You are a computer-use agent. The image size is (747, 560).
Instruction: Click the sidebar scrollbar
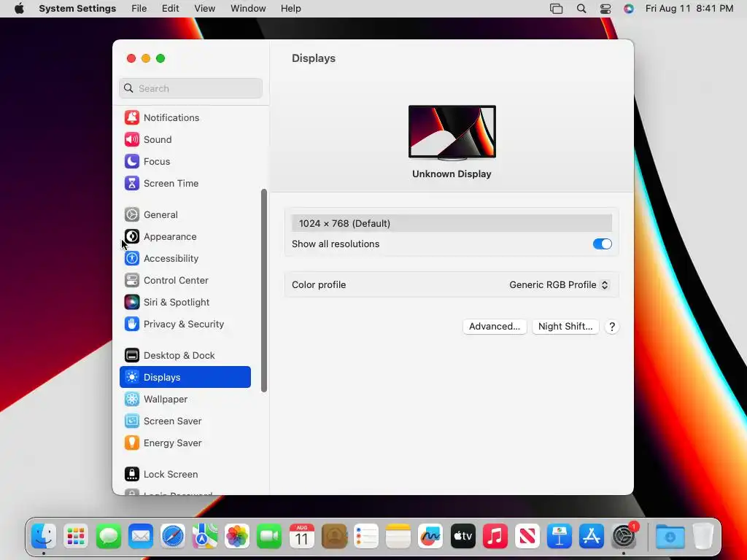pyautogui.click(x=264, y=290)
